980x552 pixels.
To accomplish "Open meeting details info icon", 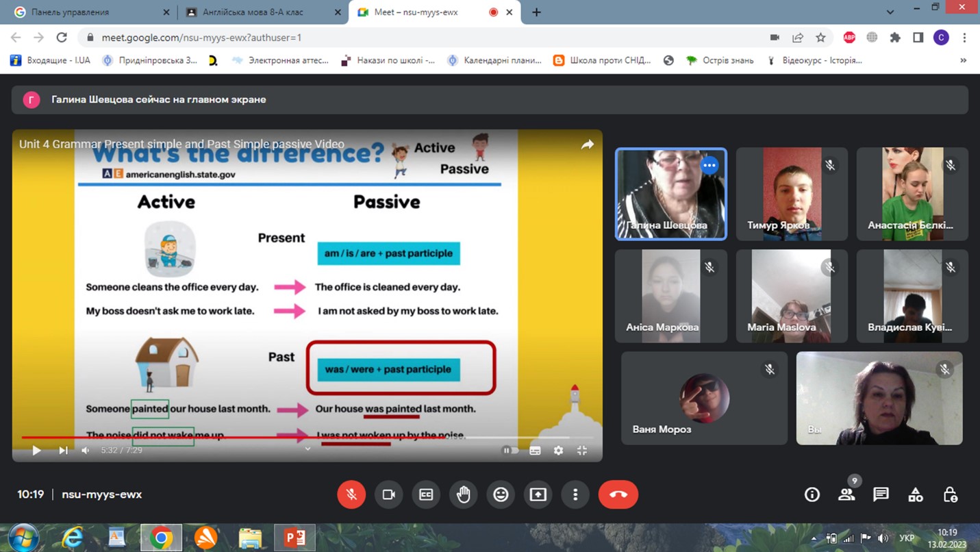I will [x=812, y=494].
